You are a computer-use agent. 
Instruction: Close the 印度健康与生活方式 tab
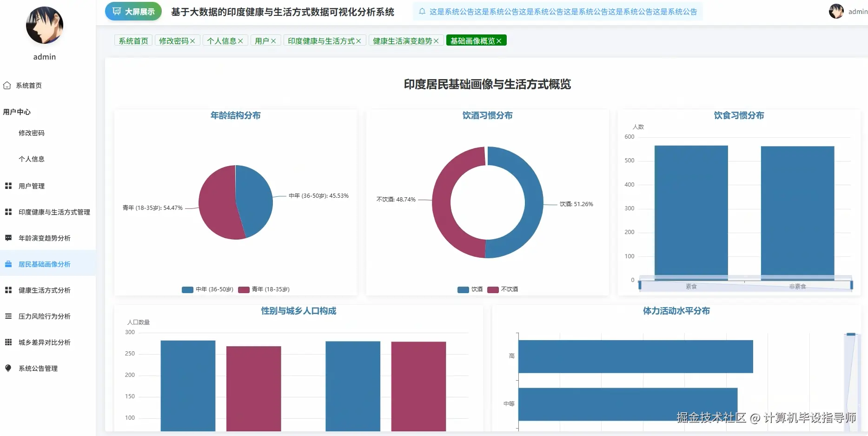coord(358,41)
